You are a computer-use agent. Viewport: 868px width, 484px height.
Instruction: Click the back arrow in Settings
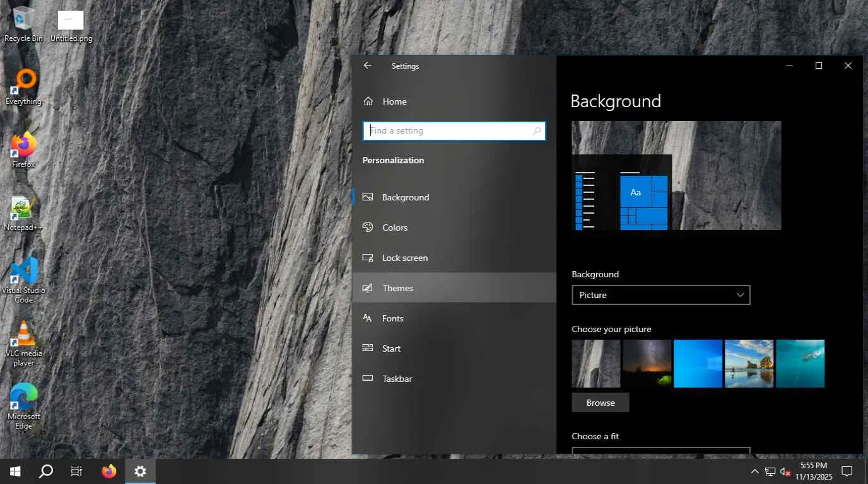(368, 66)
